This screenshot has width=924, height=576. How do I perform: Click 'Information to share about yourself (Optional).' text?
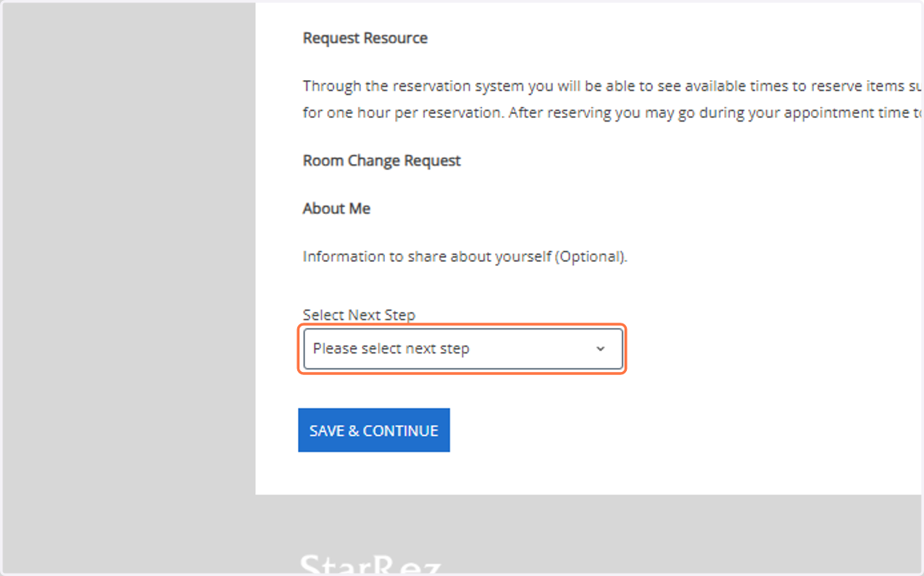[465, 256]
